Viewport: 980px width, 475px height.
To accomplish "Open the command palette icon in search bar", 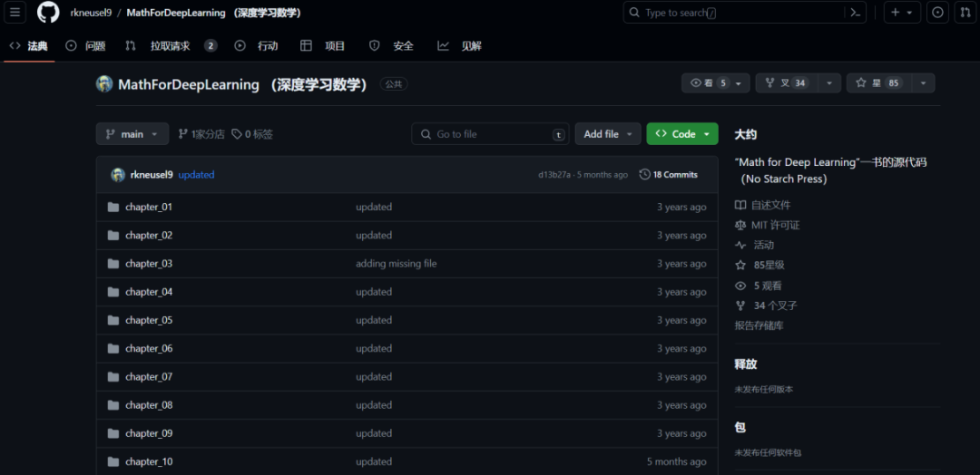I will pos(856,13).
